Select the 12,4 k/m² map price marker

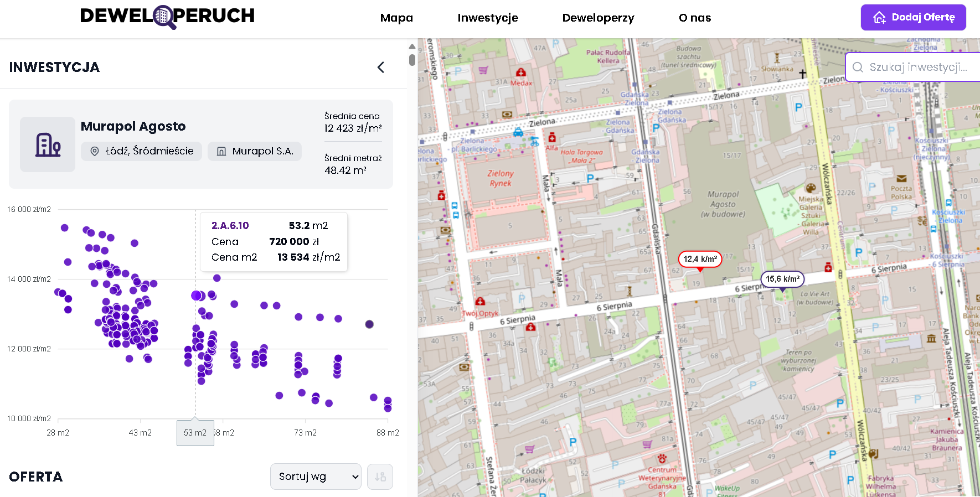point(700,259)
